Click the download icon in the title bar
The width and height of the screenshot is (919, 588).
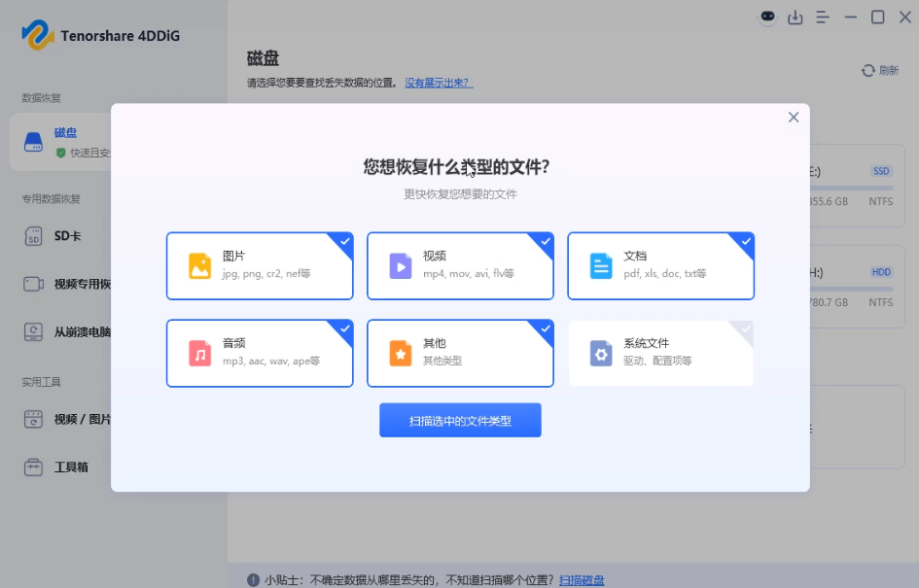[x=795, y=17]
